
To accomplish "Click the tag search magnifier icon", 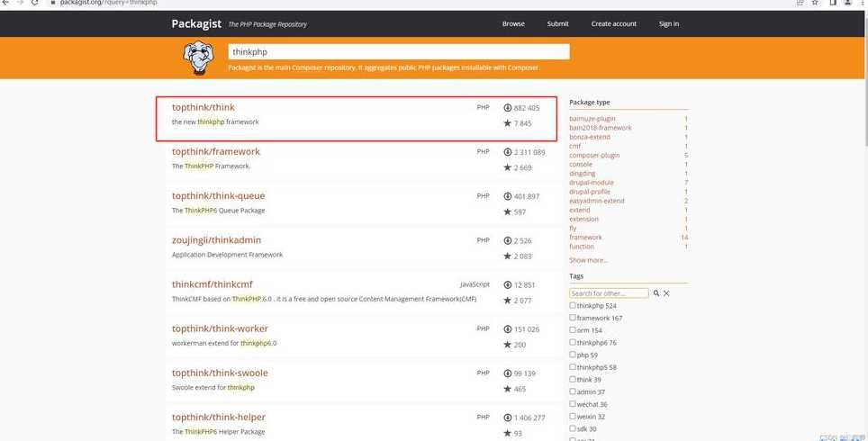I will tap(656, 293).
